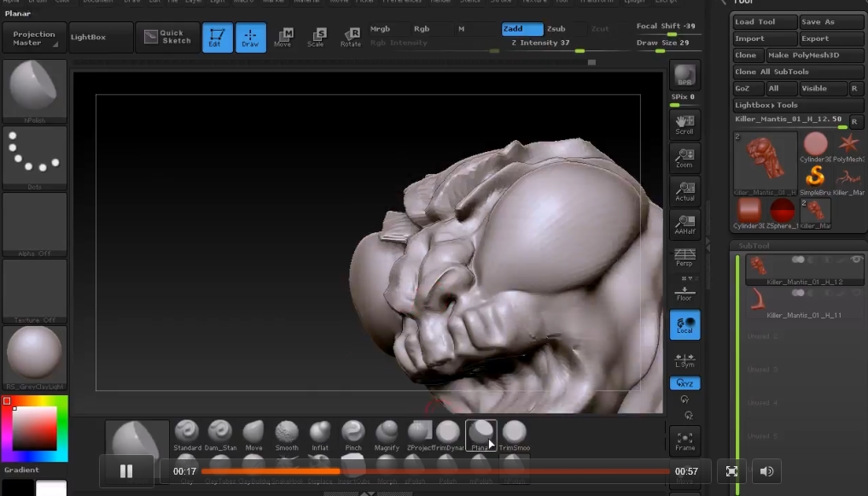
Task: Select the Dam_Standard brush
Action: [220, 435]
